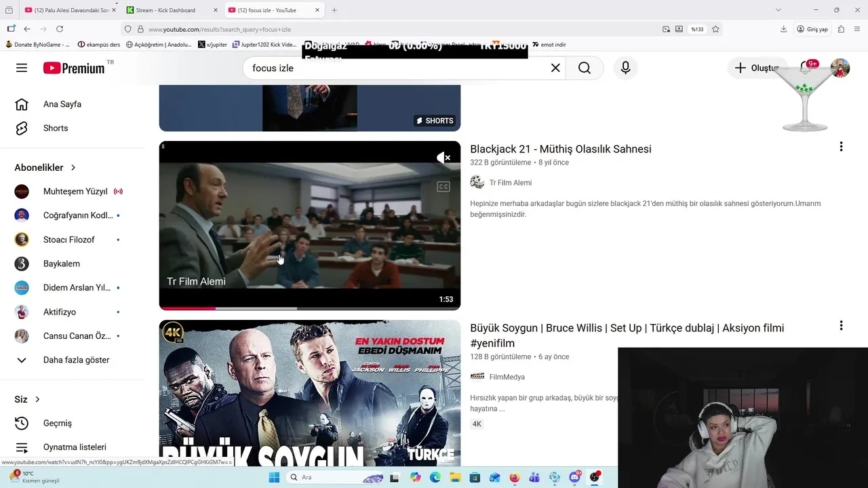Viewport: 868px width, 488px height.
Task: Open the weather widget showing 10°C
Action: [x=34, y=477]
